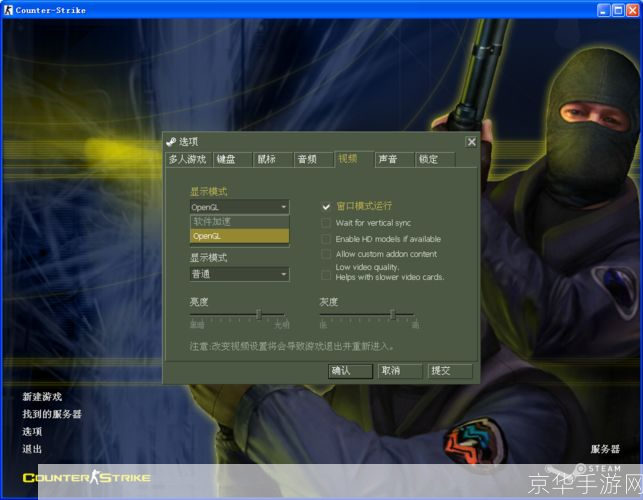The height and width of the screenshot is (500, 643).
Task: Cancel with the 取消 button
Action: 400,371
